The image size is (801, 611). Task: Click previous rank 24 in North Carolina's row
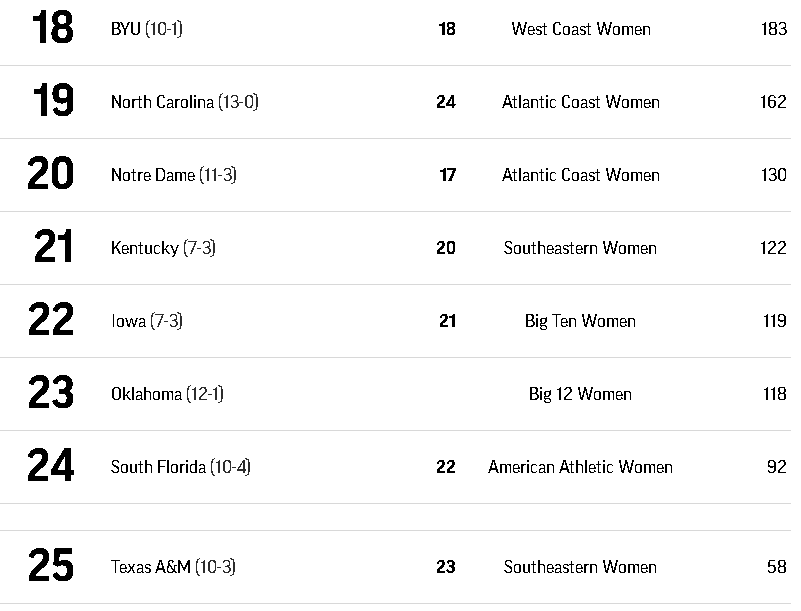[446, 102]
